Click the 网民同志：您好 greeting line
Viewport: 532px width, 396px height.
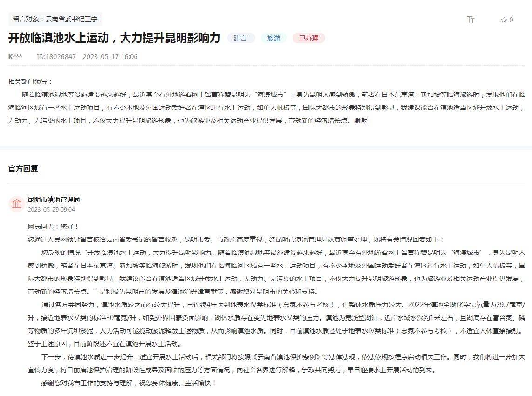[53, 226]
